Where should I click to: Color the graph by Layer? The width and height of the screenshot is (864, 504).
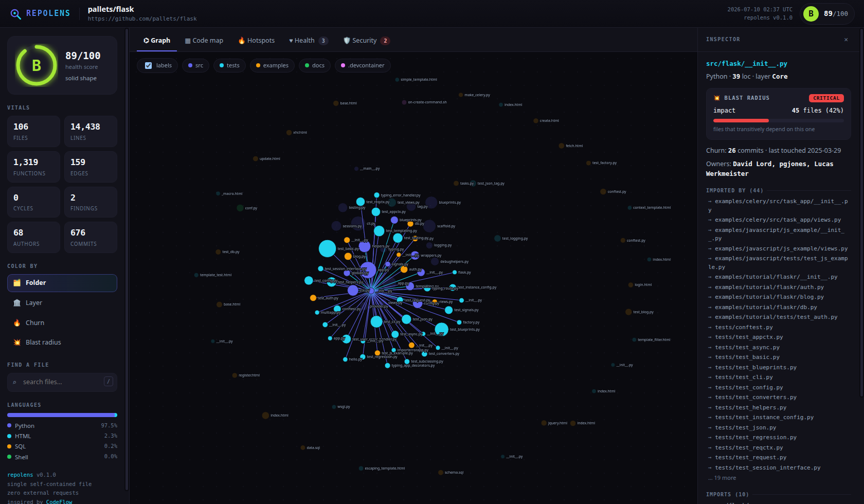(62, 303)
